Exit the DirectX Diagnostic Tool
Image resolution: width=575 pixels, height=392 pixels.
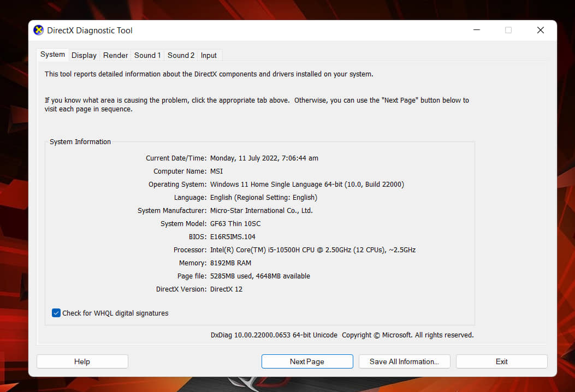tap(502, 361)
